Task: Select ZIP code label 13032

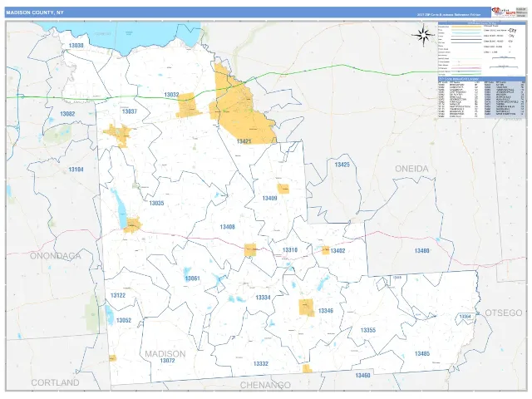Action: point(171,95)
